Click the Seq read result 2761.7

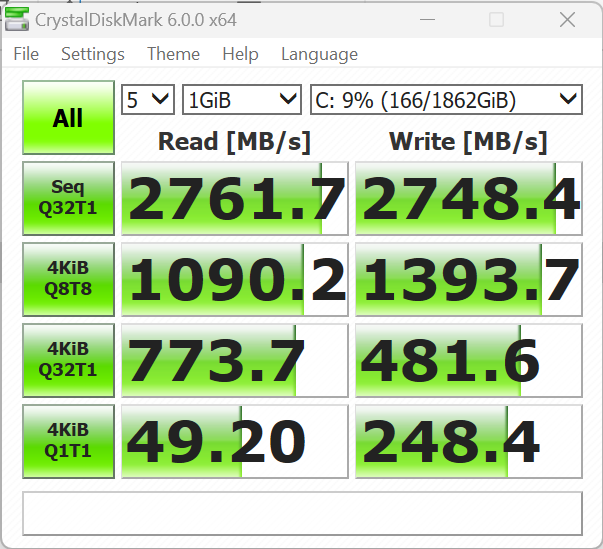click(235, 198)
